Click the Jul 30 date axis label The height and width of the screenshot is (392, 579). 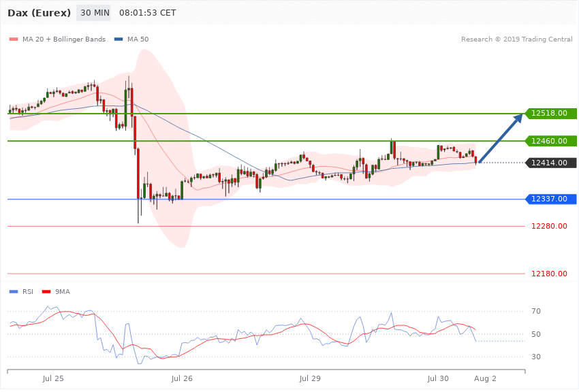click(438, 378)
